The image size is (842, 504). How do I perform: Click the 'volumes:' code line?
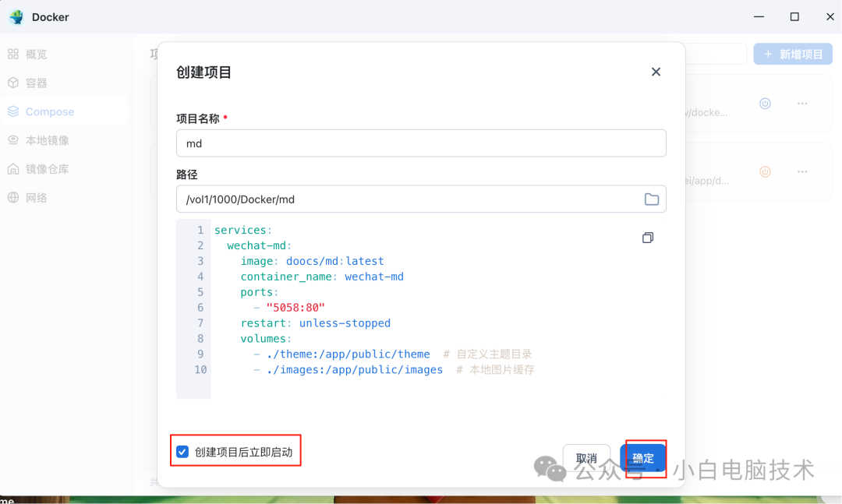tap(266, 339)
